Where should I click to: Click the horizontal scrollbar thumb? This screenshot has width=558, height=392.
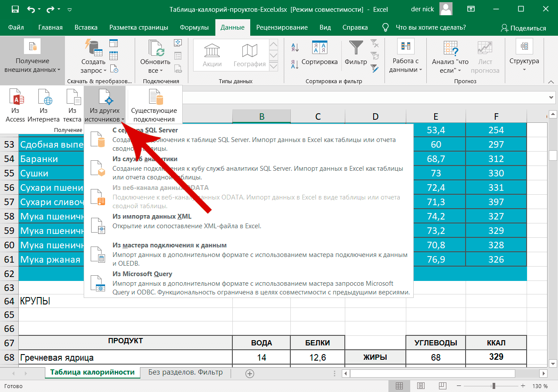point(433,373)
